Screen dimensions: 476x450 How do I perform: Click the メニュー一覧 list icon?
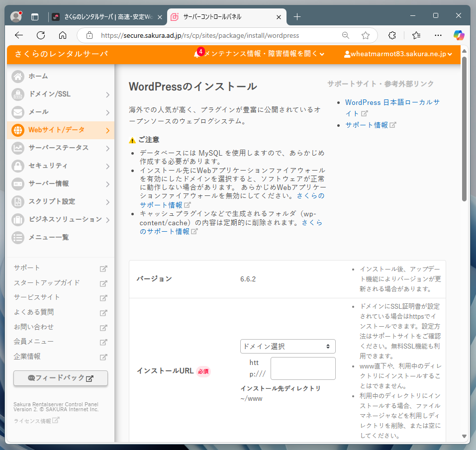point(18,238)
